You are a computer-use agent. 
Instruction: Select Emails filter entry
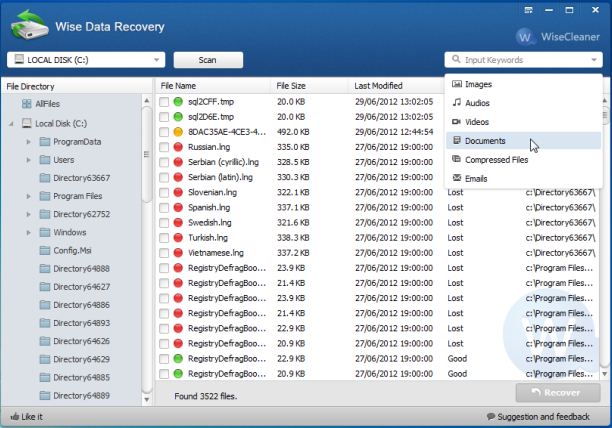pyautogui.click(x=523, y=178)
